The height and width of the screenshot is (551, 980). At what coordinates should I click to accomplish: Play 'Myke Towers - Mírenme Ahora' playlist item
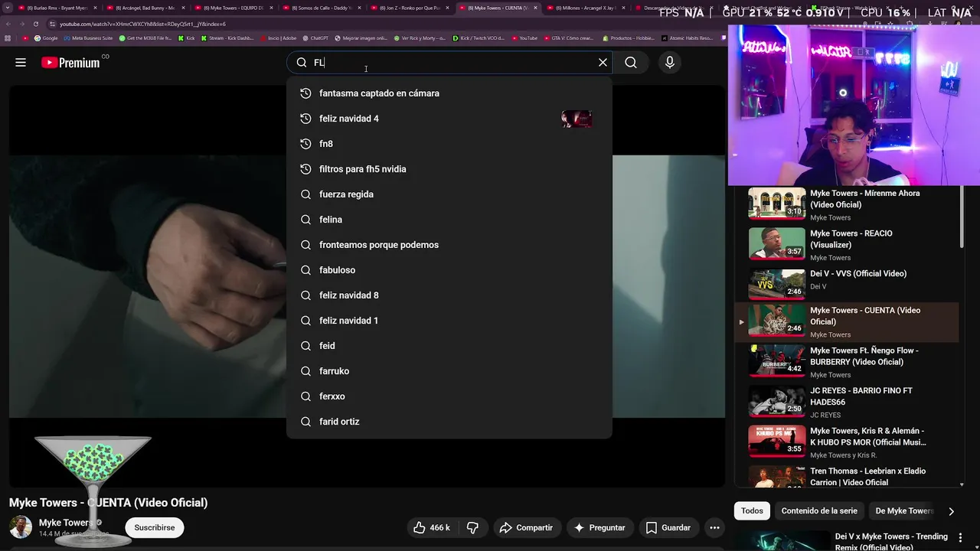click(846, 204)
